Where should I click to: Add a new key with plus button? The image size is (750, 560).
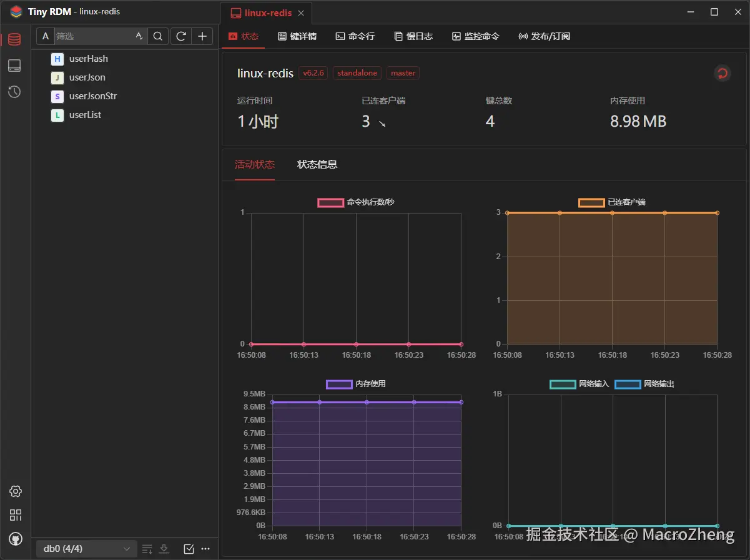(x=202, y=36)
